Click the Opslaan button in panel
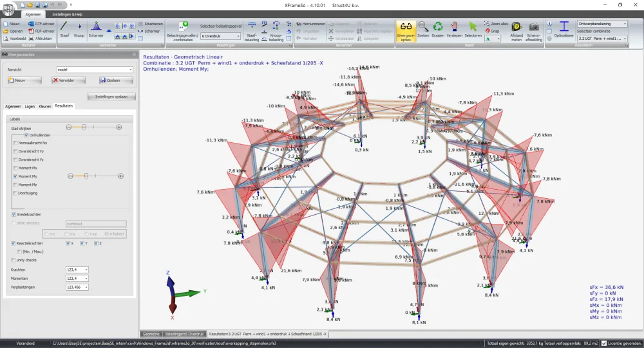 point(115,80)
